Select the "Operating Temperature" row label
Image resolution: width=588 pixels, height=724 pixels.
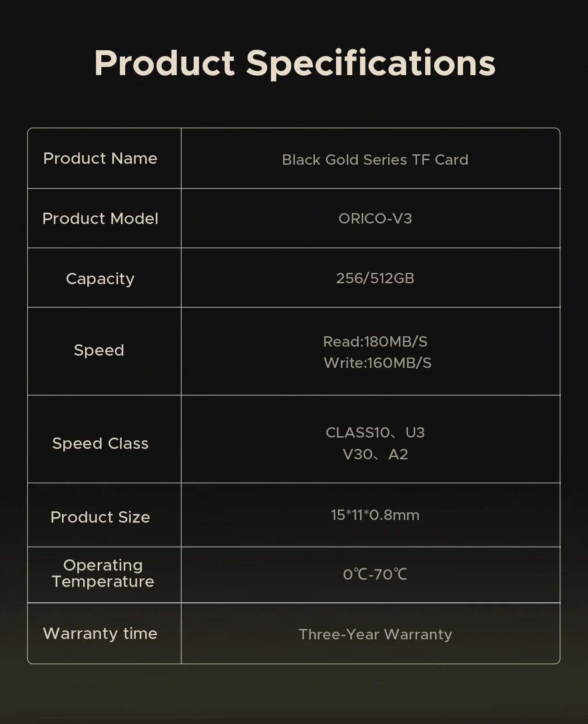103,573
